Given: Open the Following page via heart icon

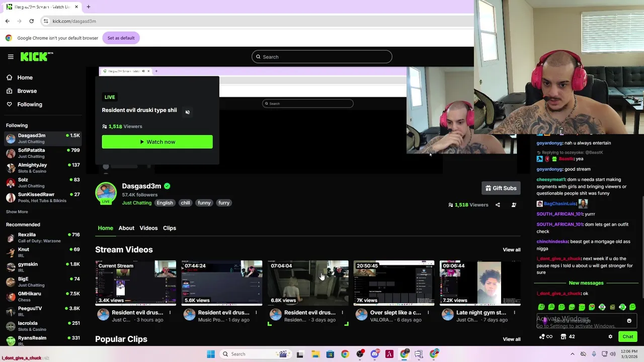Looking at the screenshot, I should (x=30, y=105).
